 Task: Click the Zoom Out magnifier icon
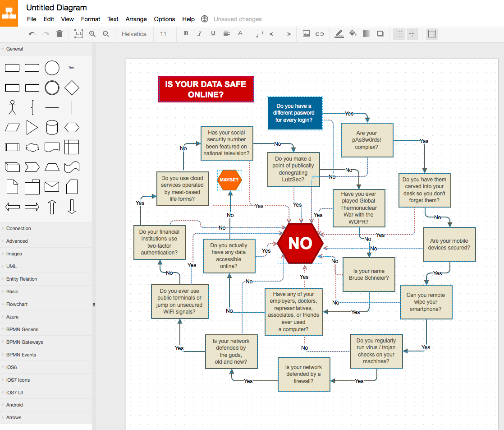click(106, 34)
